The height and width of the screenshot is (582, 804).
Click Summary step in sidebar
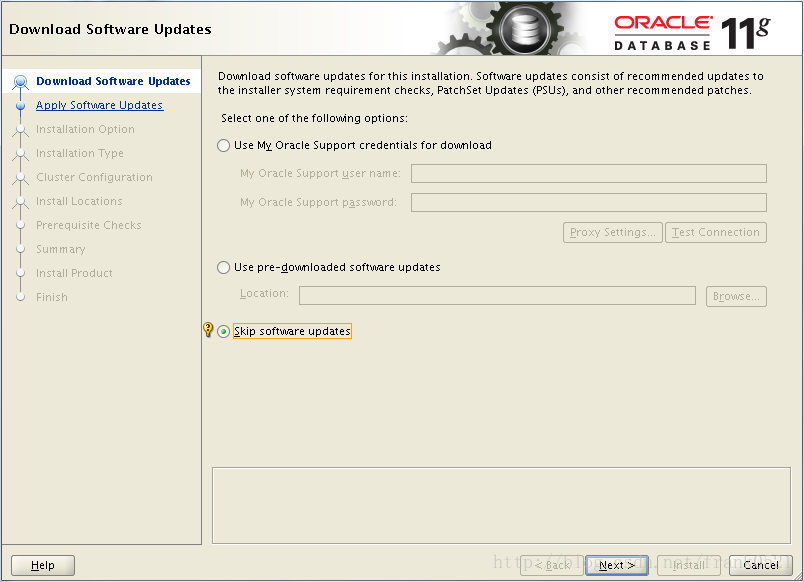click(61, 249)
